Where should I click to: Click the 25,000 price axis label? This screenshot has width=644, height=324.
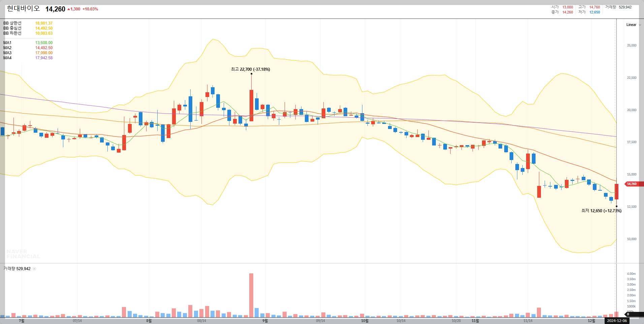point(632,45)
